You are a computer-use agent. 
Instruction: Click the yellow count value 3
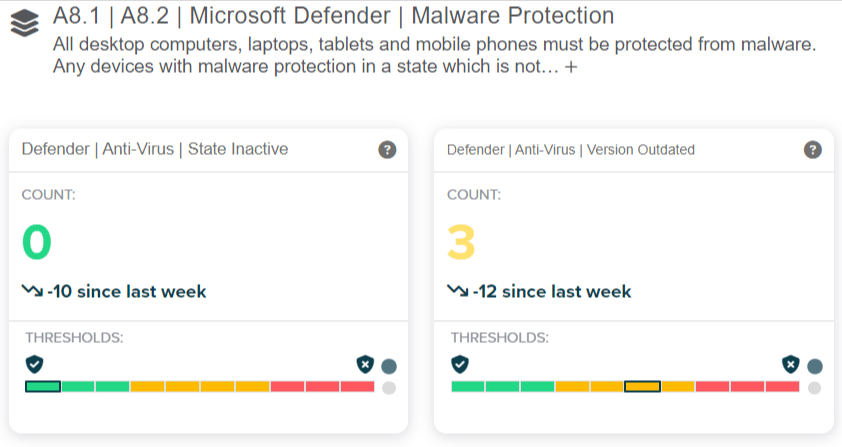click(x=462, y=243)
